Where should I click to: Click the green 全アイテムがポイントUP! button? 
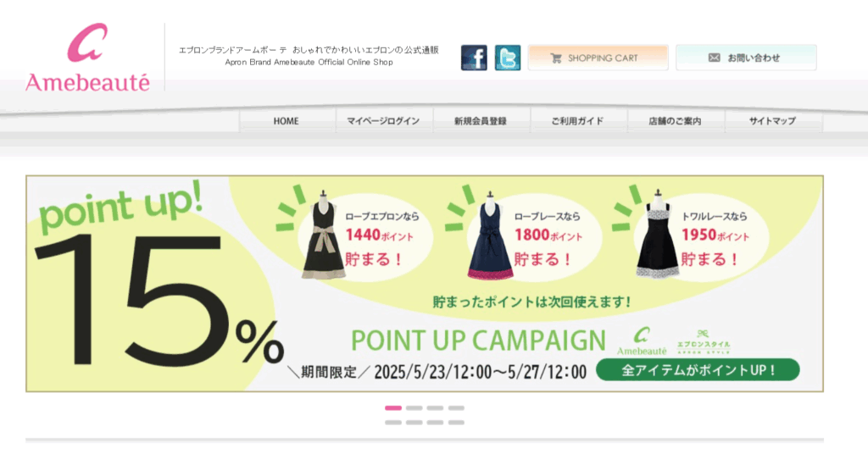click(698, 370)
